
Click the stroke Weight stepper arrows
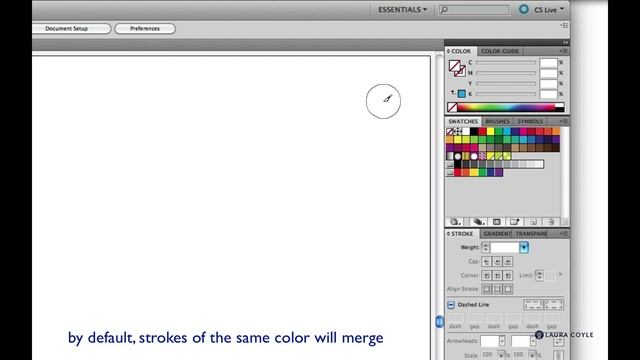[485, 247]
